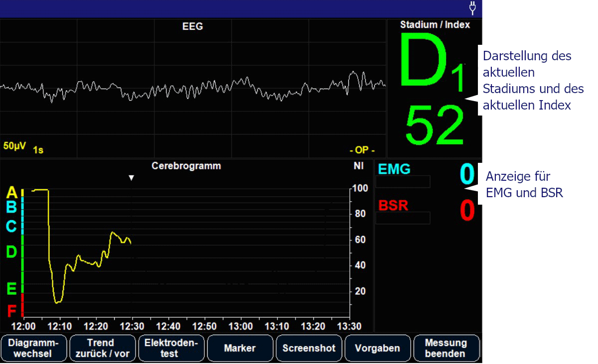Click the power plug icon in top bar
The width and height of the screenshot is (598, 364).
472,8
